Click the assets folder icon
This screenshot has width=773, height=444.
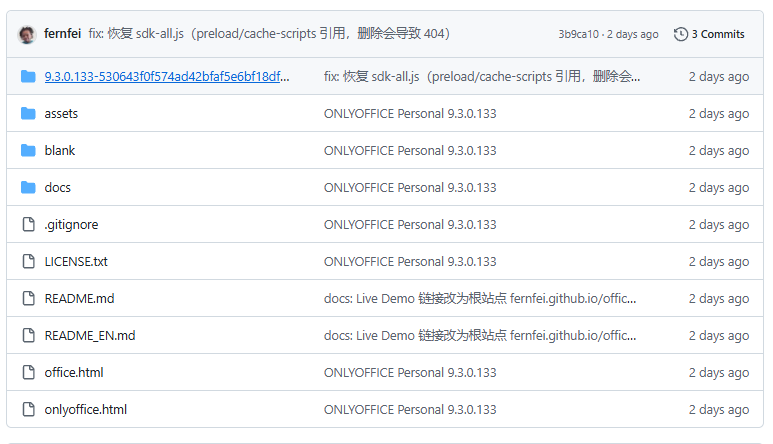pyautogui.click(x=28, y=113)
